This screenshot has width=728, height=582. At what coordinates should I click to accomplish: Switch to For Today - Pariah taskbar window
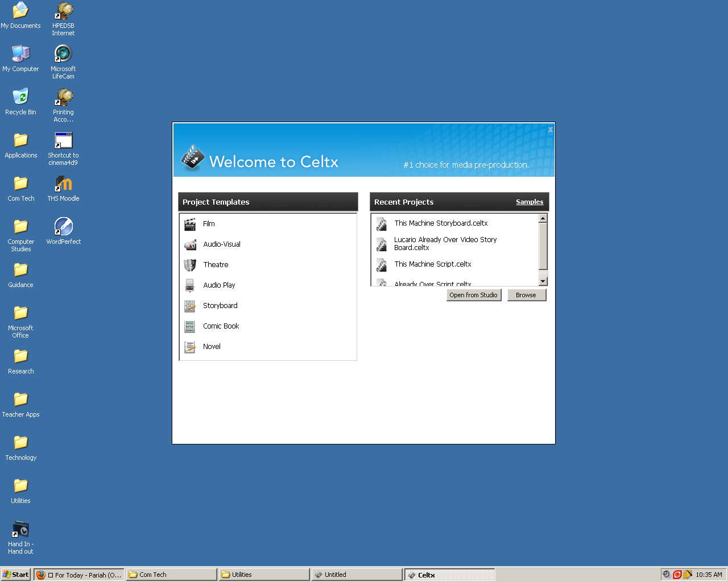click(x=79, y=575)
